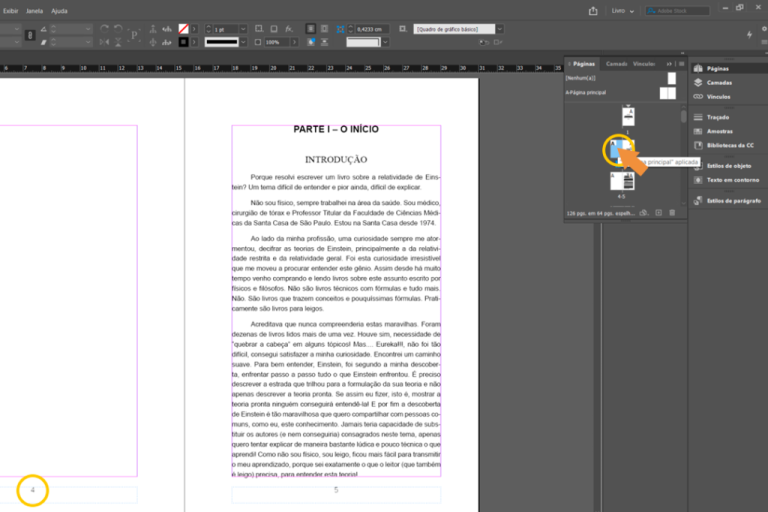
Task: Click the share document icon
Action: [x=593, y=11]
